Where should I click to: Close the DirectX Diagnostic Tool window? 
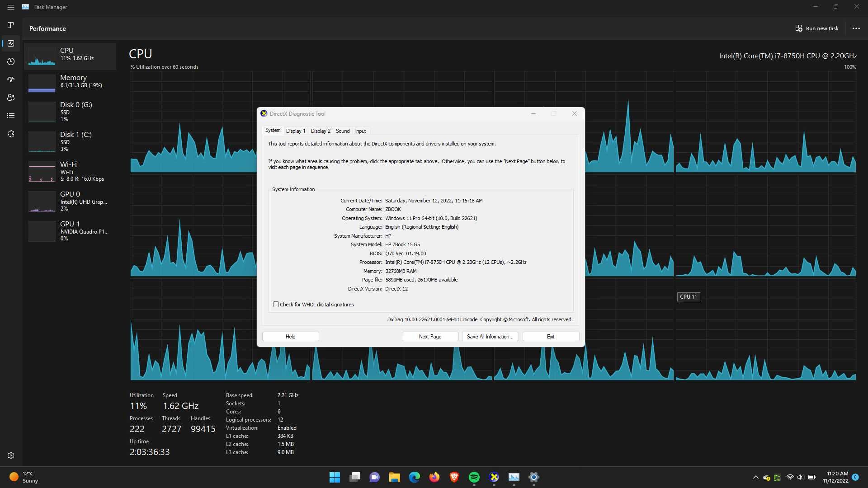(574, 113)
